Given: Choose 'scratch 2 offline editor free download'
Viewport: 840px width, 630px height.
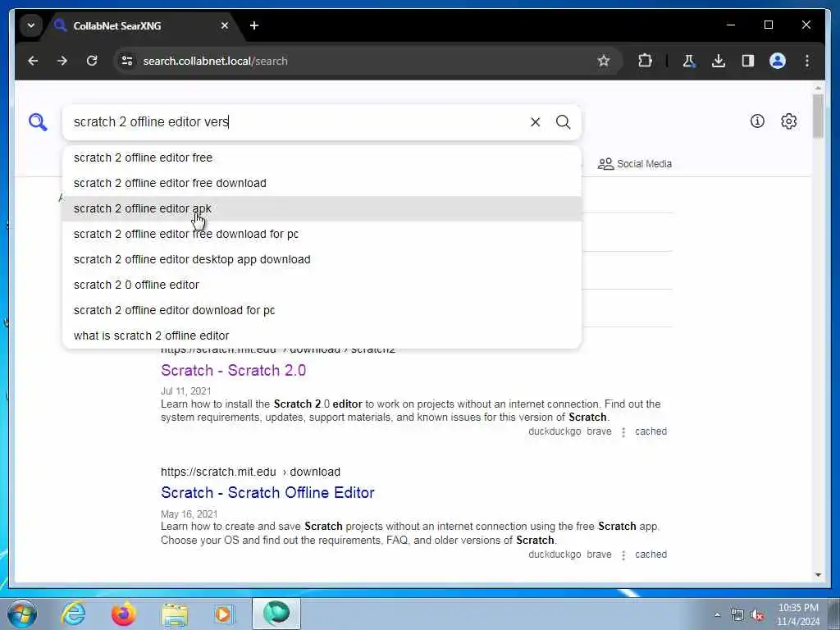Looking at the screenshot, I should coord(322,183).
